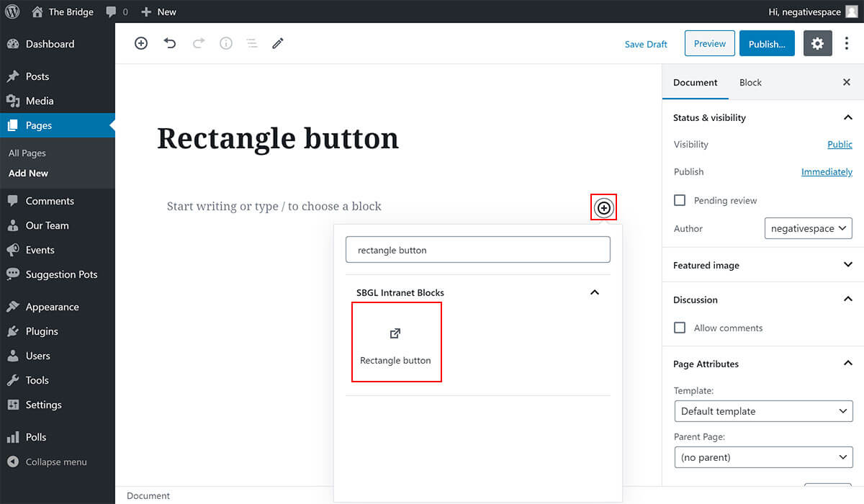
Task: Click the pencil Tools icon
Action: pos(278,43)
